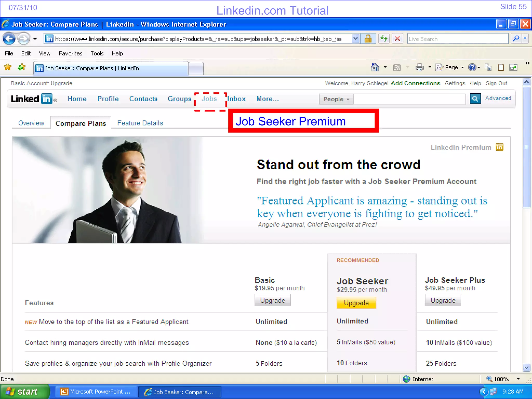This screenshot has height=399, width=532.
Task: Click the LinkedIn logo
Action: click(x=34, y=99)
